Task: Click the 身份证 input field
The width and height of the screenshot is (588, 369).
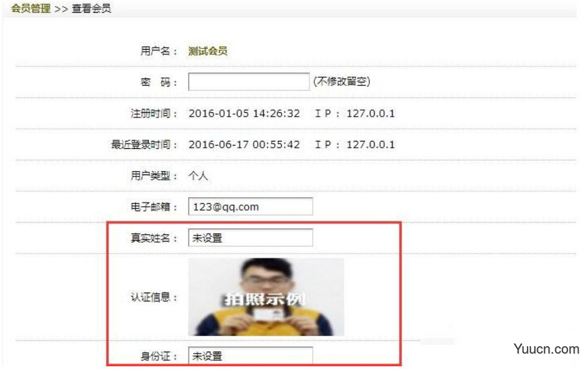Action: (250, 356)
